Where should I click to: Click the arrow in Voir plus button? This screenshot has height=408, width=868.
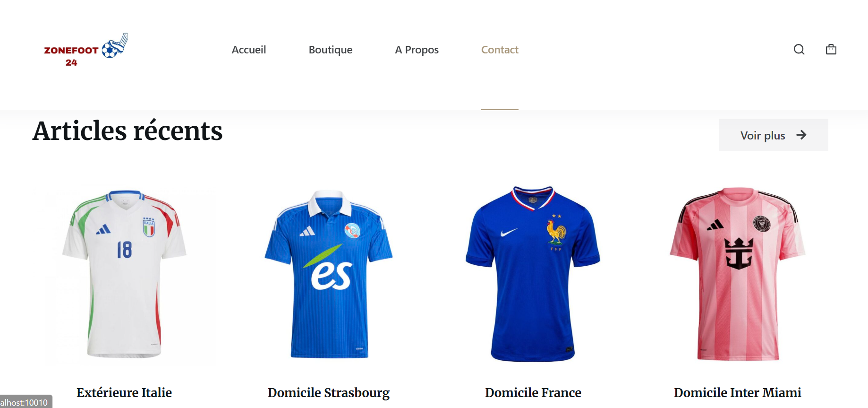[x=801, y=135]
